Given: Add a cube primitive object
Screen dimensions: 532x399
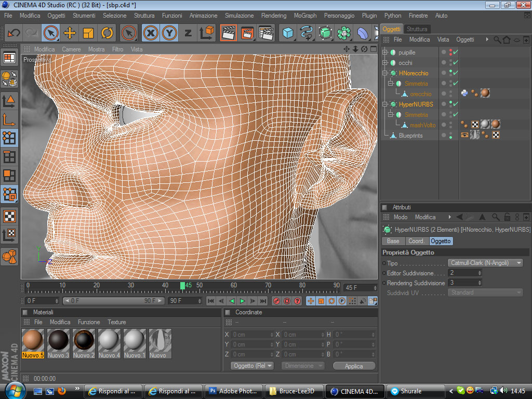Looking at the screenshot, I should tap(288, 33).
